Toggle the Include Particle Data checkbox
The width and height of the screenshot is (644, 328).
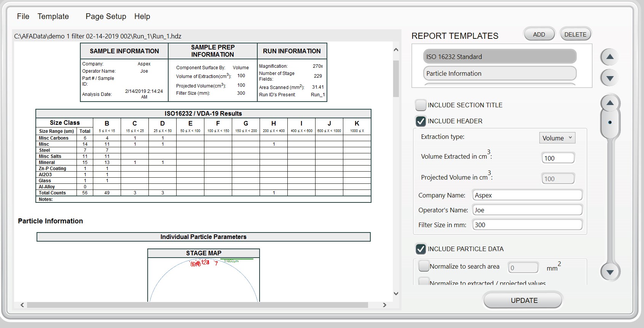tap(421, 249)
